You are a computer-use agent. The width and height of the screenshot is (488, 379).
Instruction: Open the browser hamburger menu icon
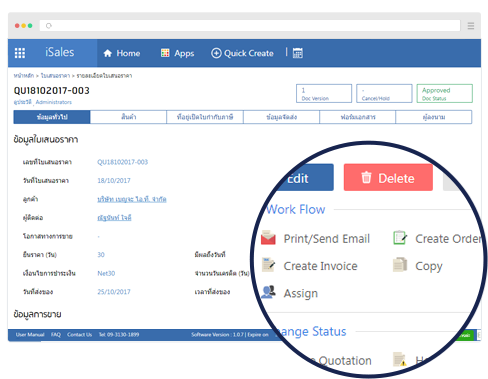click(x=471, y=26)
